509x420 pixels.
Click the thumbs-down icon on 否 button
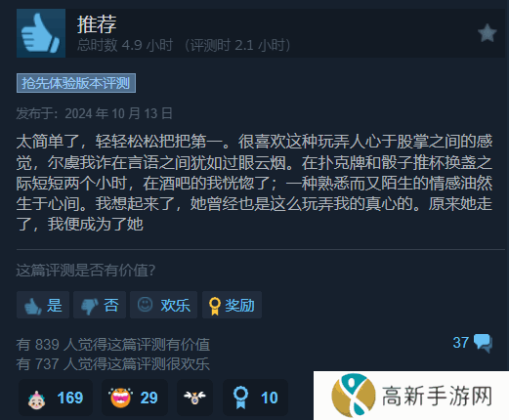pos(90,306)
